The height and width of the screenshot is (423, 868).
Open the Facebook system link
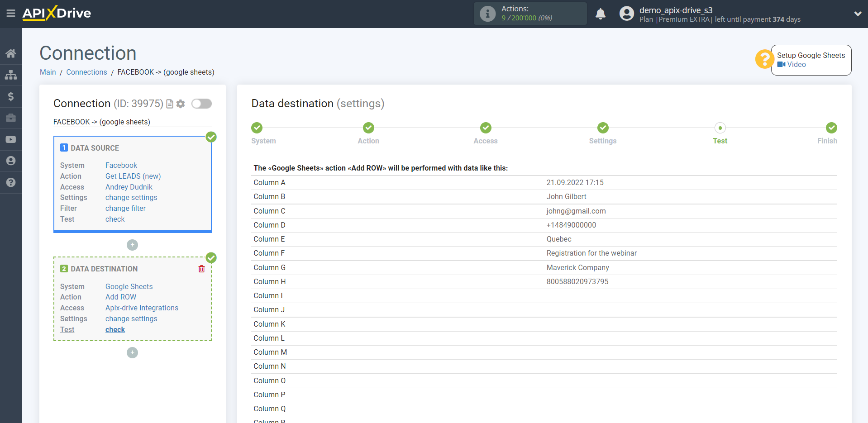(x=121, y=166)
